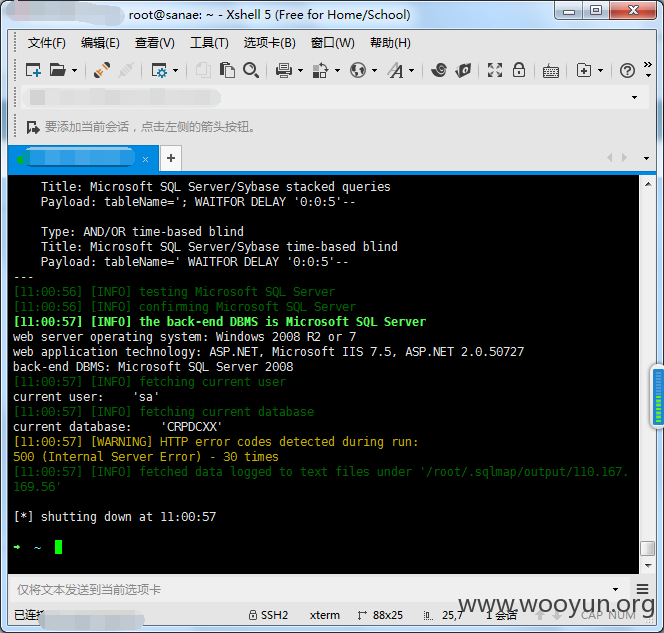664x633 pixels.
Task: Click the New session icon
Action: [33, 70]
